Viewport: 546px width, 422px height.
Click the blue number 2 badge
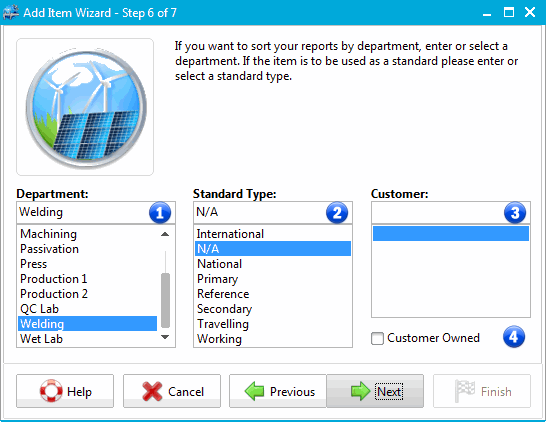pos(337,213)
